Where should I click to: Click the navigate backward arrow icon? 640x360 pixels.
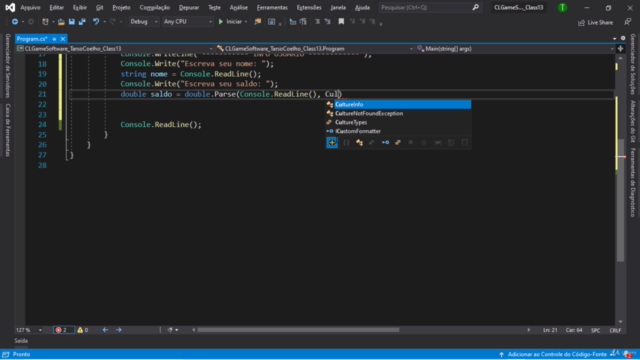15,22
